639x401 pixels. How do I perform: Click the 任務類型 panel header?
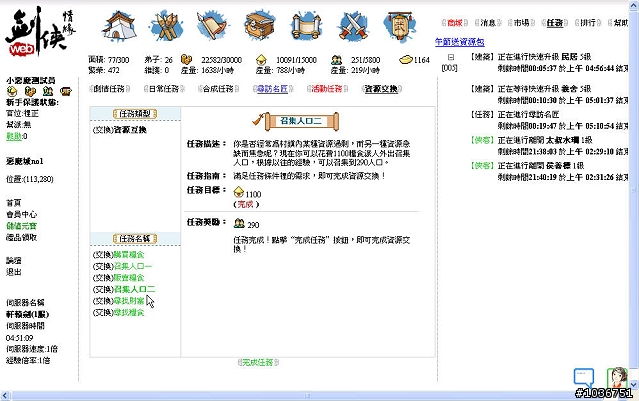pyautogui.click(x=135, y=113)
